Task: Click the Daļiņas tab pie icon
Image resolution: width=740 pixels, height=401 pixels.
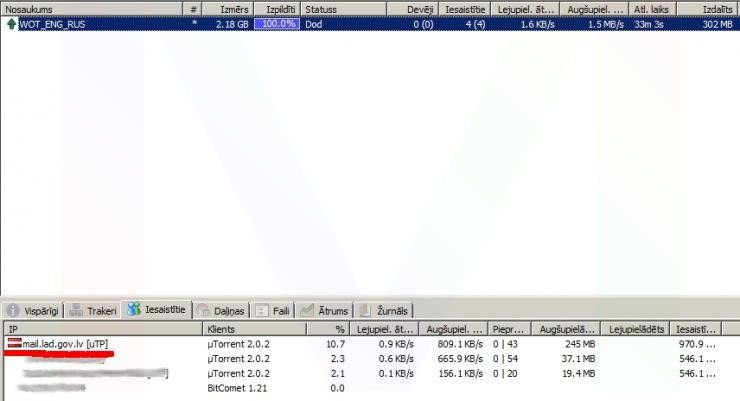Action: [x=204, y=311]
